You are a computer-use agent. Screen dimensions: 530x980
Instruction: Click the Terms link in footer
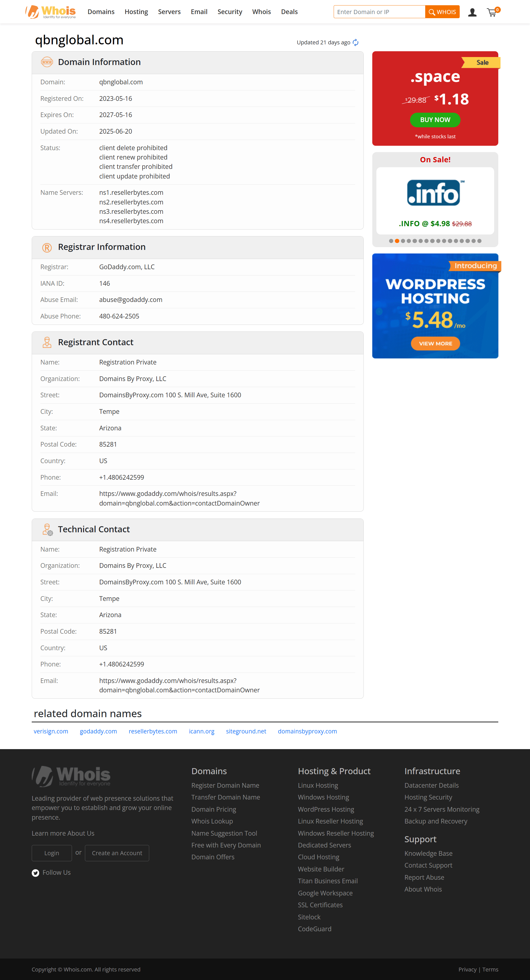(x=490, y=969)
